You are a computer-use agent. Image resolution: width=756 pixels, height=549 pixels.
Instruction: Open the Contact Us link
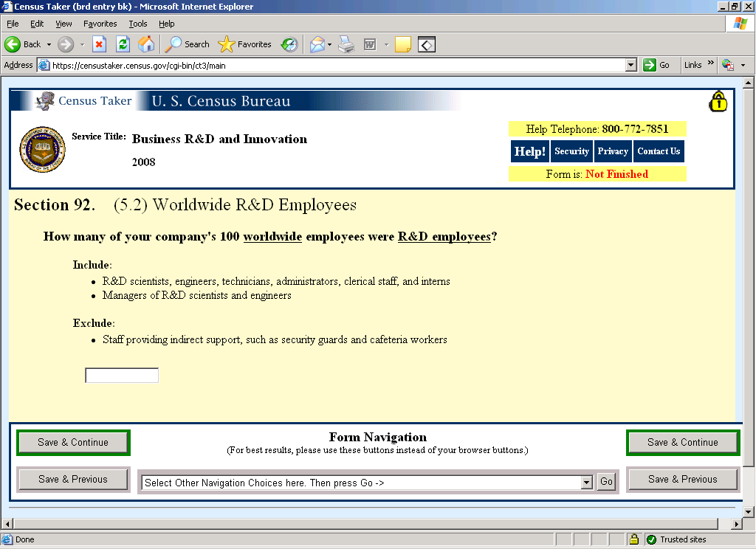659,151
